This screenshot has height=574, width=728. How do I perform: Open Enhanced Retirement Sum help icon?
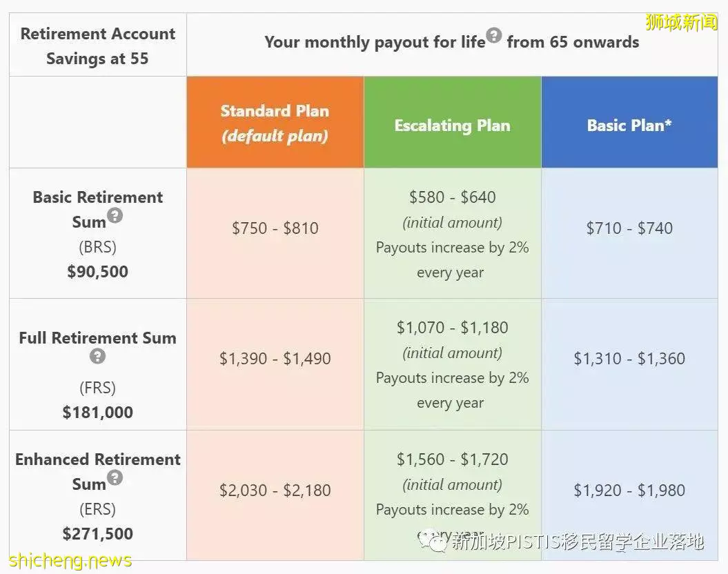coord(115,477)
